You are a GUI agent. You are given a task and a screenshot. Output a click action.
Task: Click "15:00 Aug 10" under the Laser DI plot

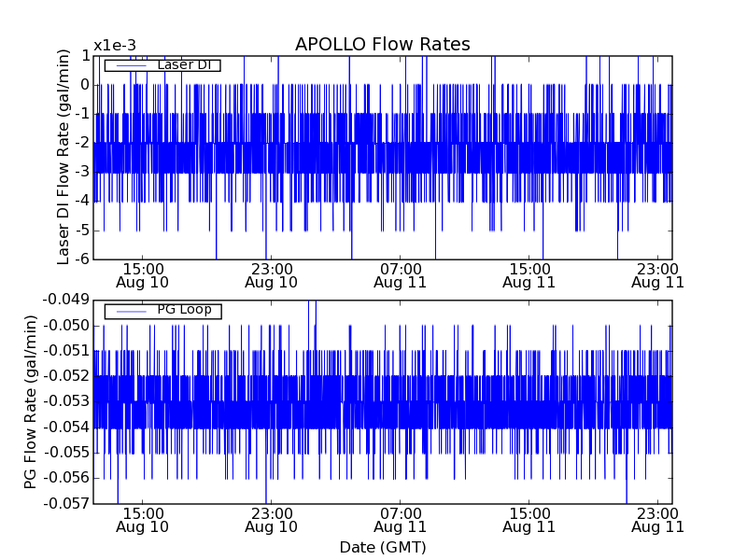tap(143, 276)
